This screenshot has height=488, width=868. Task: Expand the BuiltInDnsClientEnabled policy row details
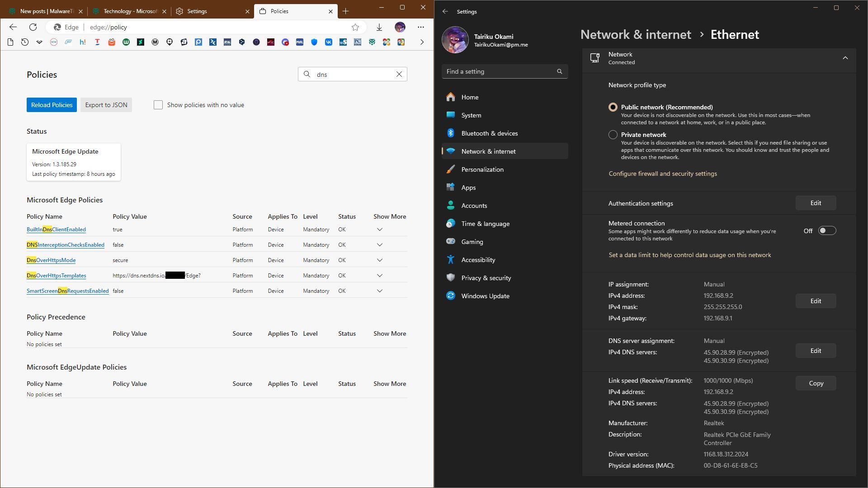pos(380,230)
